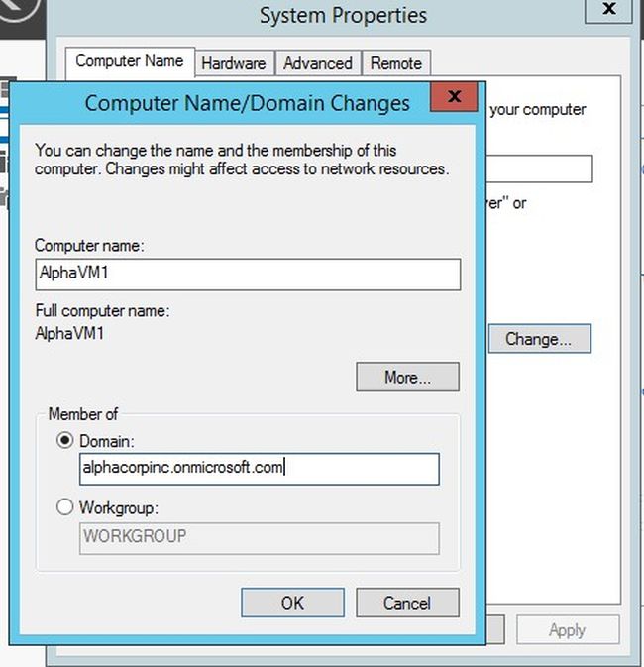This screenshot has width=644, height=667.
Task: Close the System Properties window
Action: tap(609, 9)
